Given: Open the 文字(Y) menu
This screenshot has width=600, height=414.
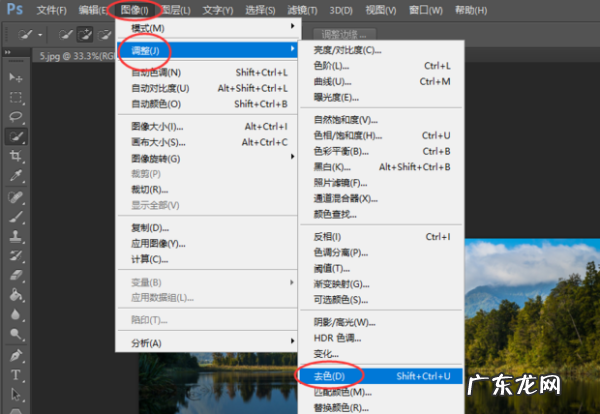Looking at the screenshot, I should pos(217,10).
